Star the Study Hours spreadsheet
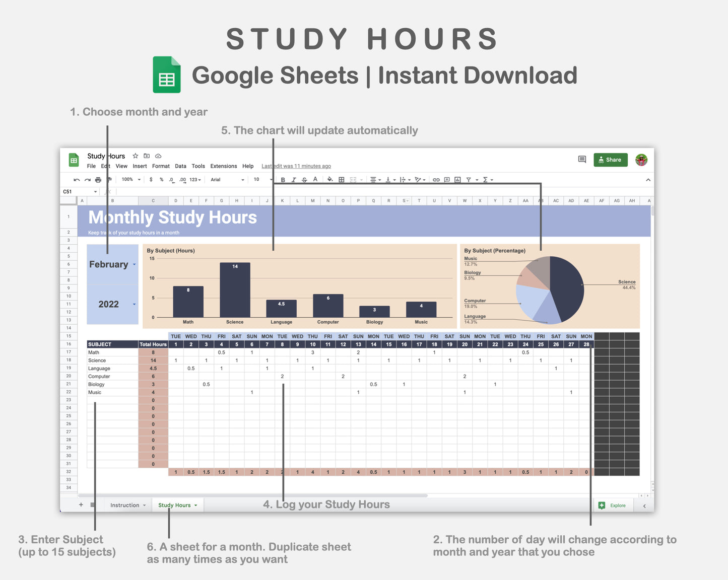 [x=135, y=156]
